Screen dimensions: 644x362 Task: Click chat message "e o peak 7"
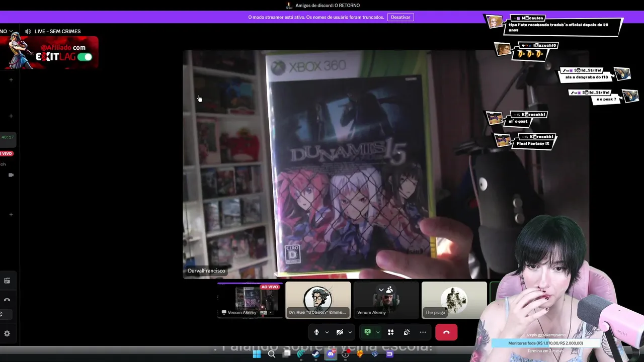(x=607, y=100)
